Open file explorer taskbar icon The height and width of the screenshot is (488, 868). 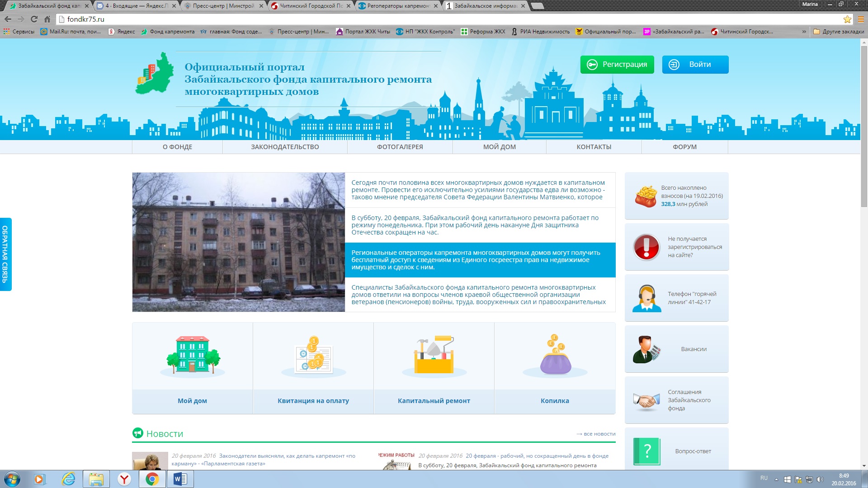[x=96, y=479]
